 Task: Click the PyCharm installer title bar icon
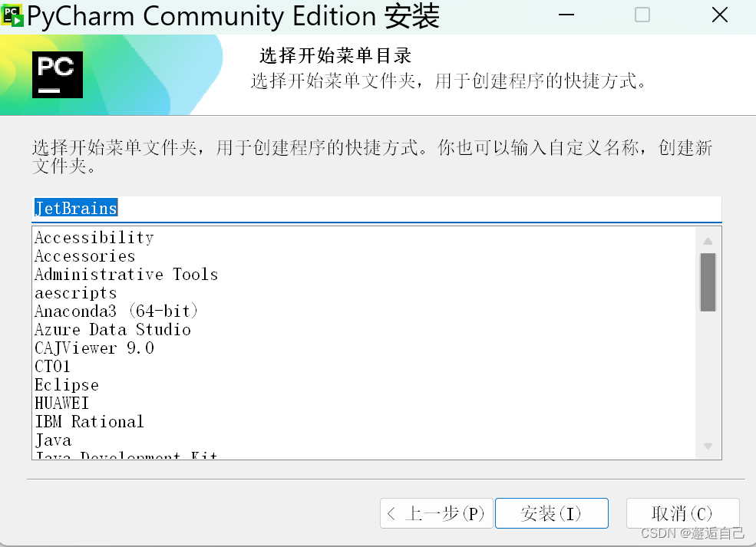(x=12, y=15)
